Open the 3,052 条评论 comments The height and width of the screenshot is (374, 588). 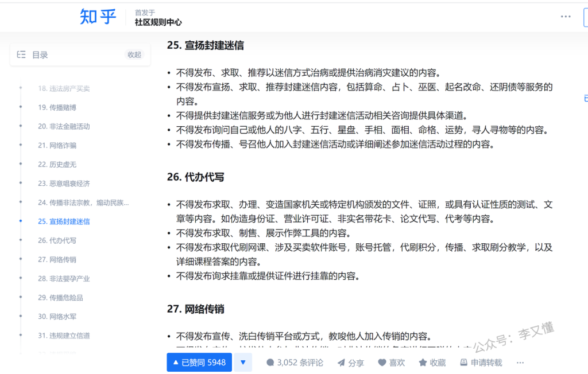point(295,363)
